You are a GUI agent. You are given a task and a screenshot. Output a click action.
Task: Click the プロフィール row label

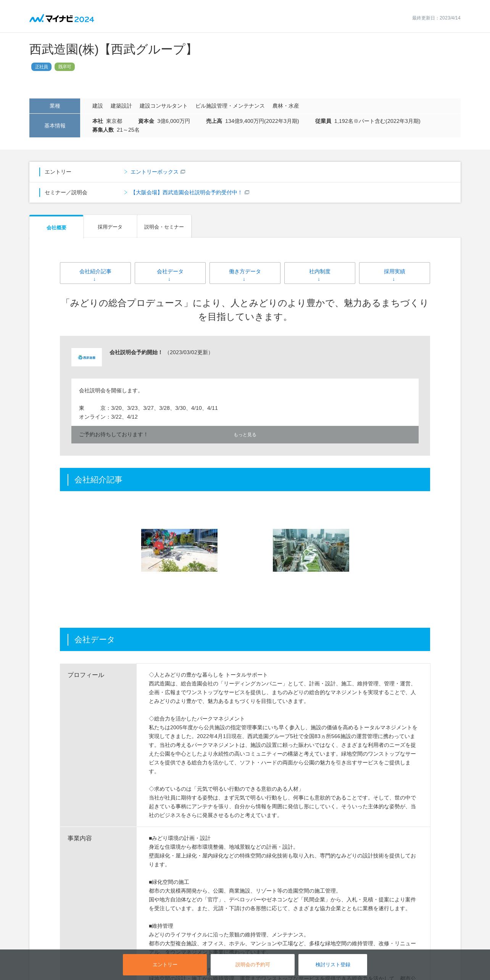pyautogui.click(x=86, y=675)
